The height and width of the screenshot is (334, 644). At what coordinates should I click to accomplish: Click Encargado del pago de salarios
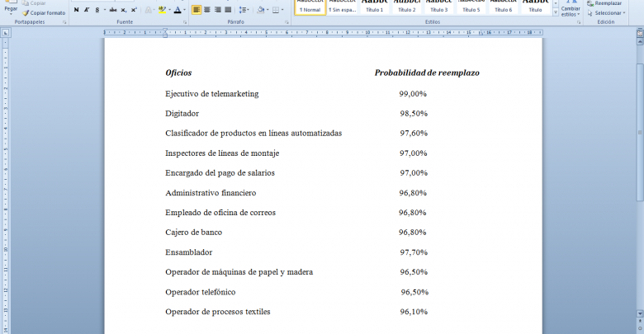pos(220,173)
